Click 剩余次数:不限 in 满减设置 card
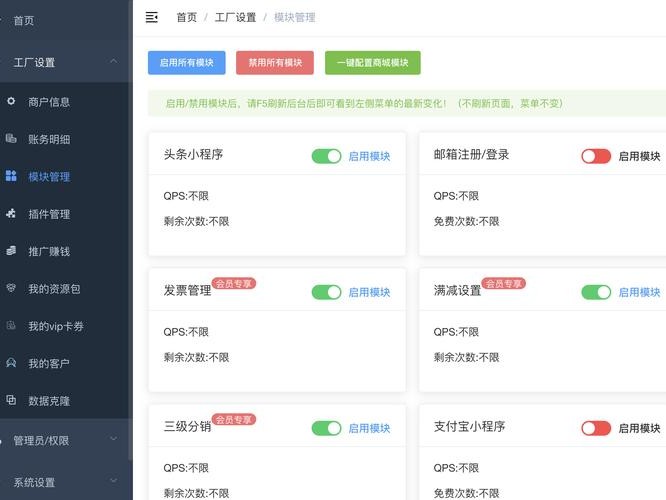Image resolution: width=666 pixels, height=500 pixels. (x=466, y=357)
